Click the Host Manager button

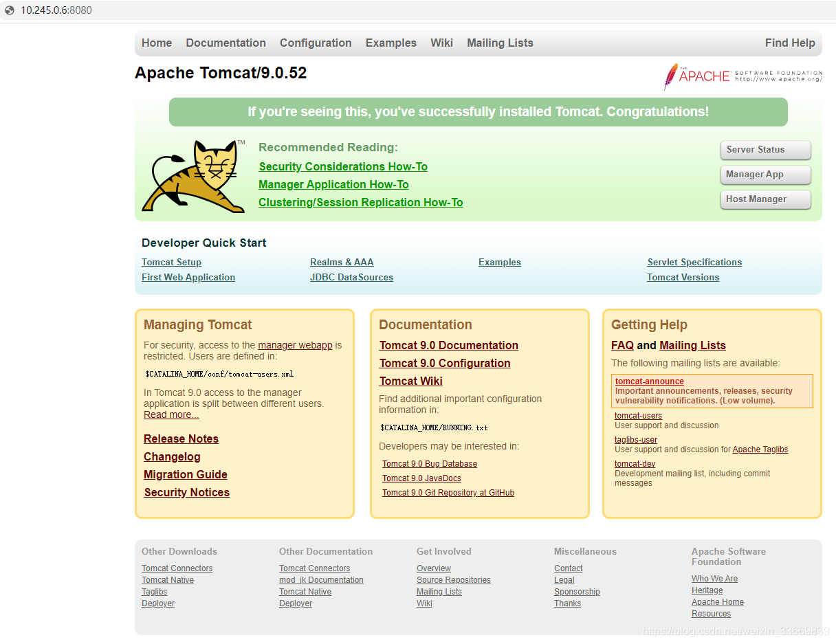tap(766, 199)
